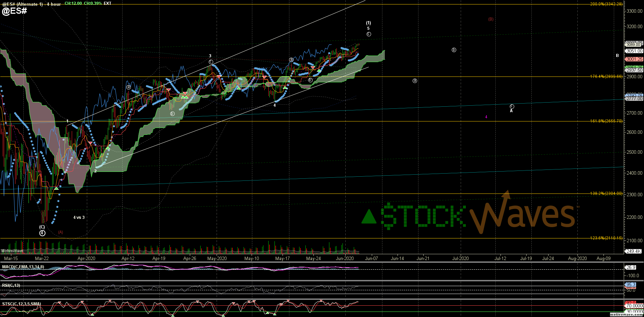The height and width of the screenshot is (317, 644).
Task: Click the 3001.25 red price tag
Action: (x=634, y=59)
